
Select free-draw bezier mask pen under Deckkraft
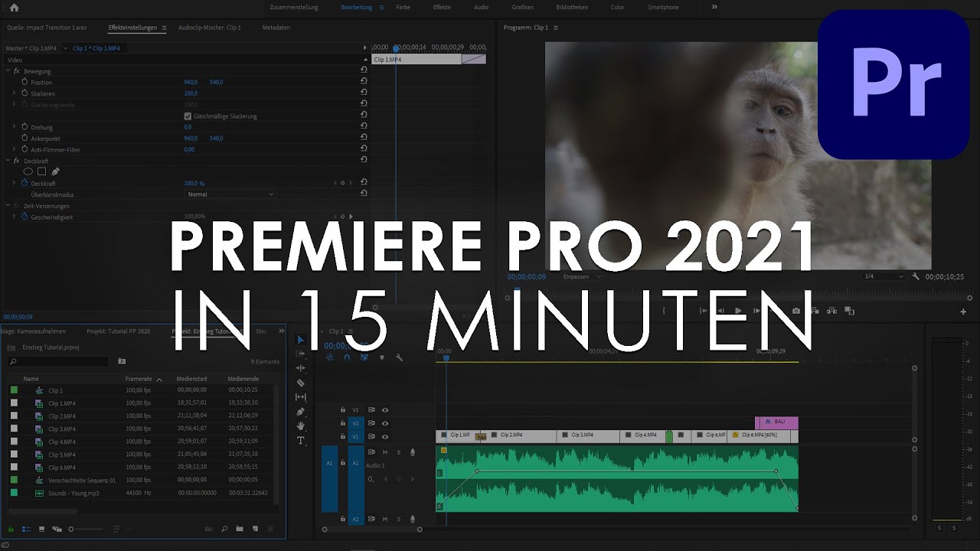click(x=55, y=171)
